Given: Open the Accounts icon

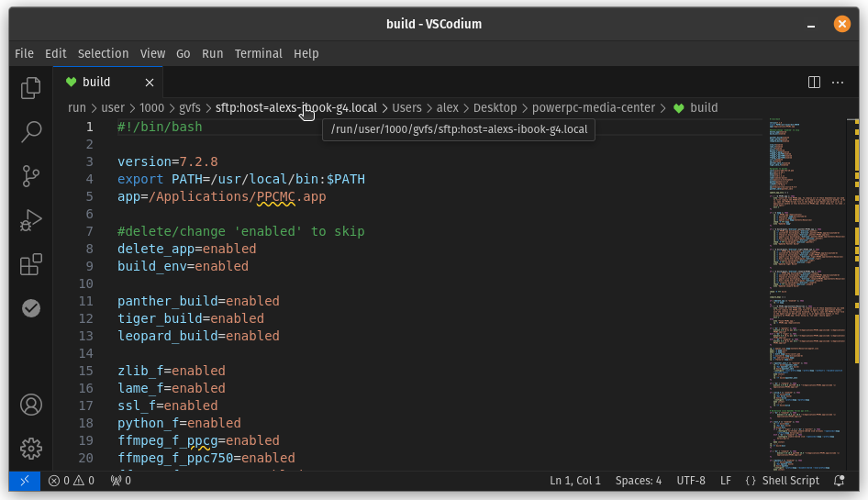Looking at the screenshot, I should (x=31, y=404).
